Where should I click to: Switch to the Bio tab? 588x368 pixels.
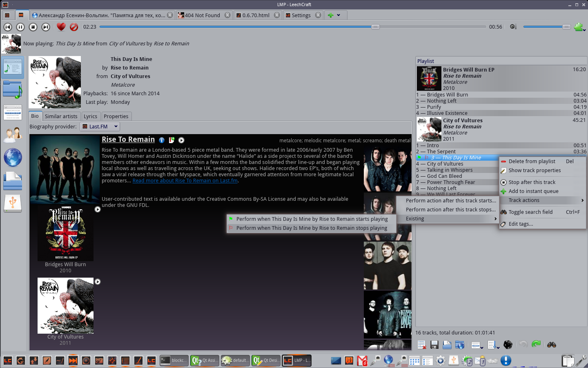[35, 116]
